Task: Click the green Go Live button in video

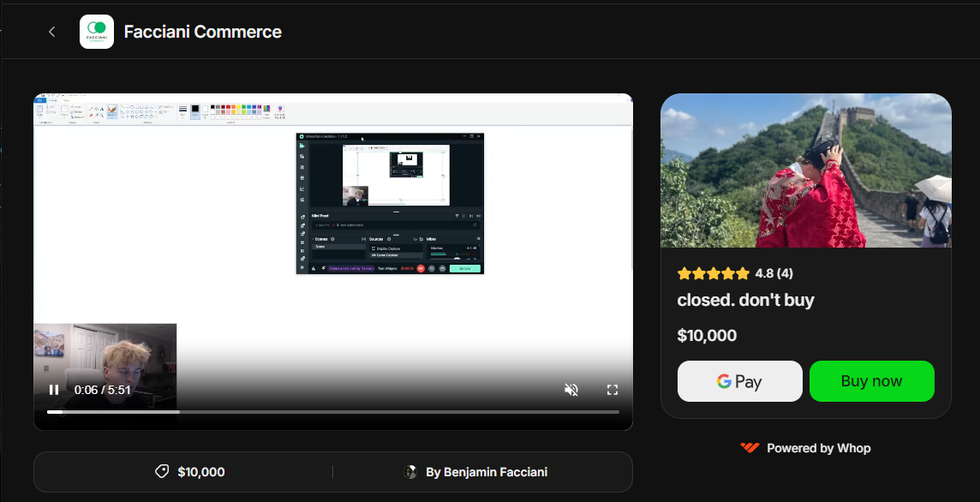Action: point(464,268)
